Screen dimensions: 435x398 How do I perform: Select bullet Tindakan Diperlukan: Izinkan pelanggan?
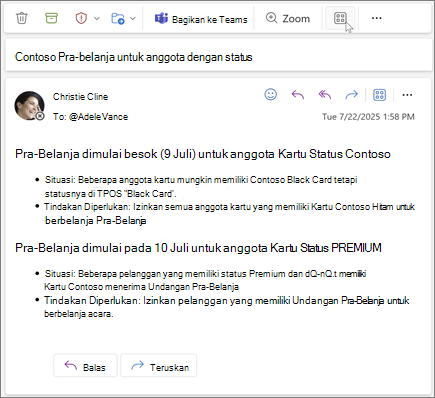(x=227, y=307)
